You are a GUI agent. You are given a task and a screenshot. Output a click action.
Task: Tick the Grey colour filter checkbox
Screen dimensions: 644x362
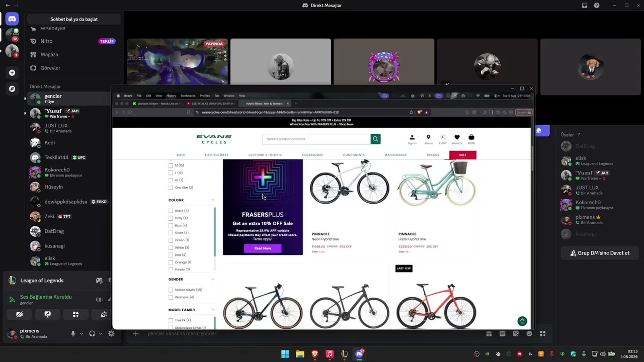[x=171, y=218]
